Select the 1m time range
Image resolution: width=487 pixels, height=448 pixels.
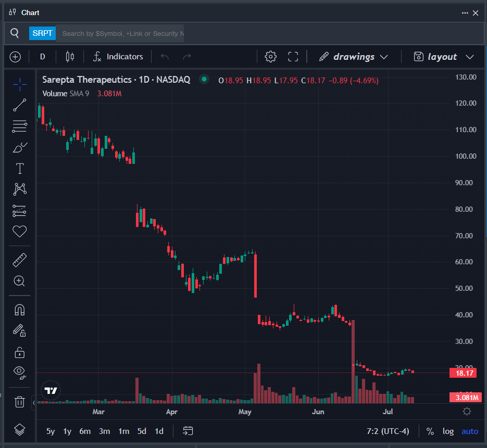point(123,431)
